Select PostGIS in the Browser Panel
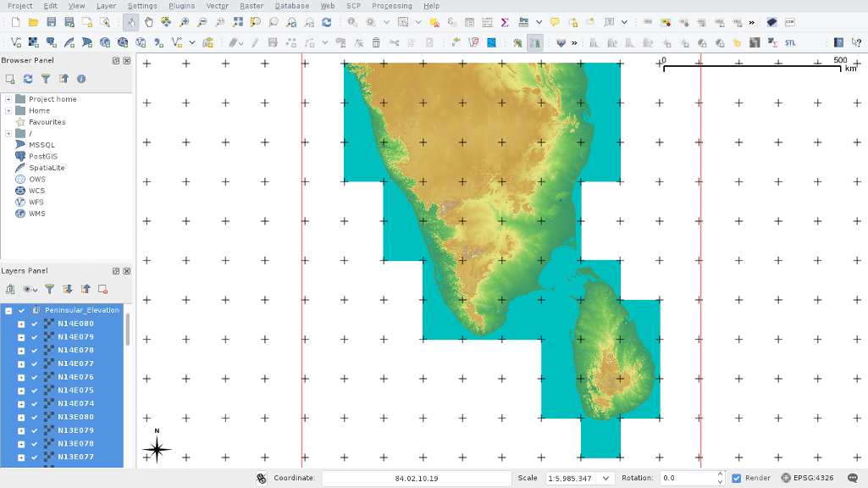868x488 pixels. pyautogui.click(x=42, y=156)
